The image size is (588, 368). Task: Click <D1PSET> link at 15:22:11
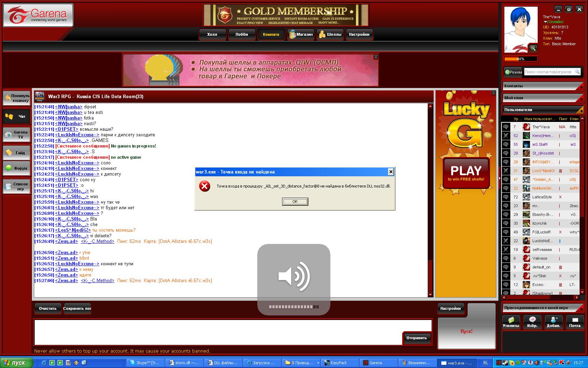[66, 129]
